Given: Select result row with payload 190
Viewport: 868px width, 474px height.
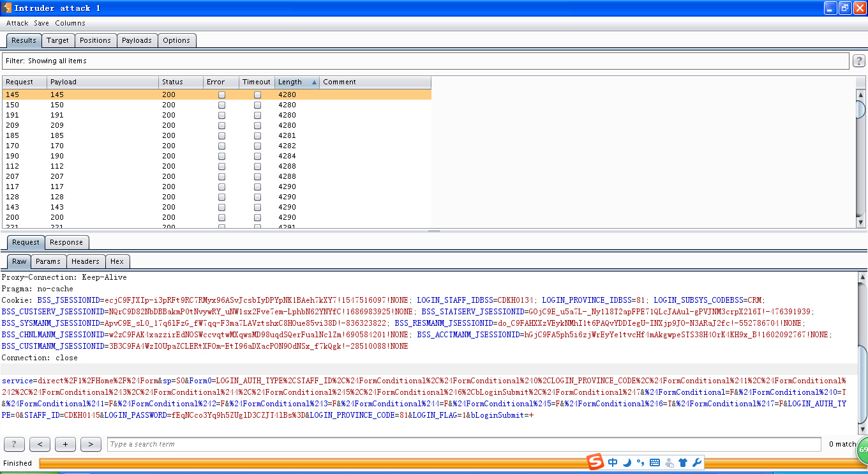Looking at the screenshot, I should click(217, 156).
